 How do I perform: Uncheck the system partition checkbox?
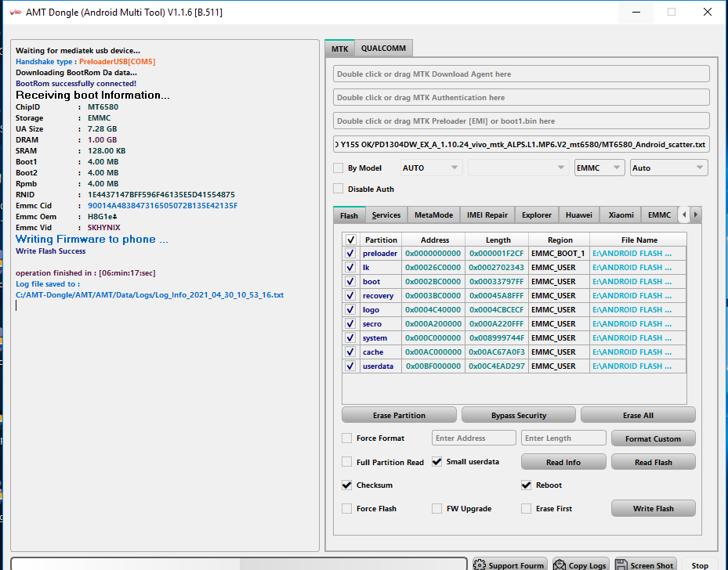(x=350, y=338)
